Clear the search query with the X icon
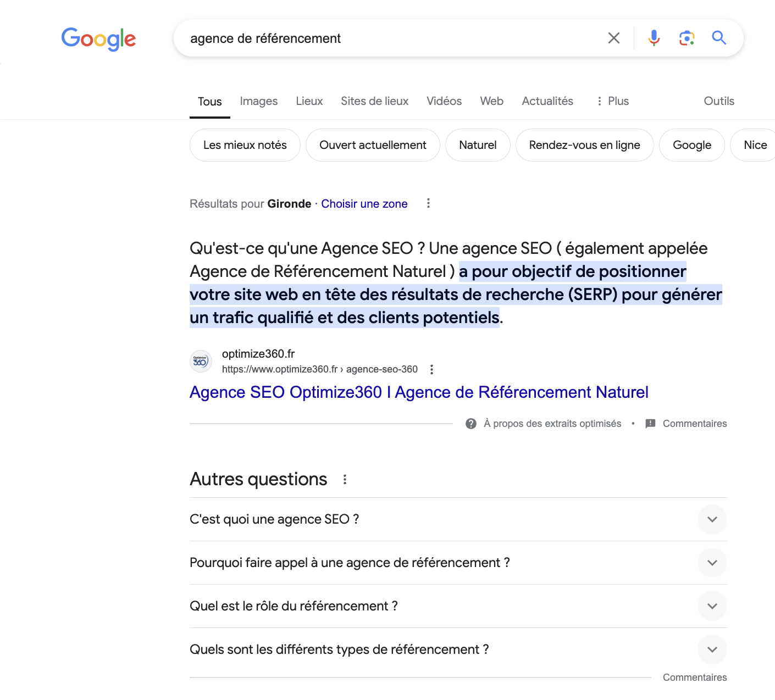Image resolution: width=775 pixels, height=700 pixels. tap(614, 38)
